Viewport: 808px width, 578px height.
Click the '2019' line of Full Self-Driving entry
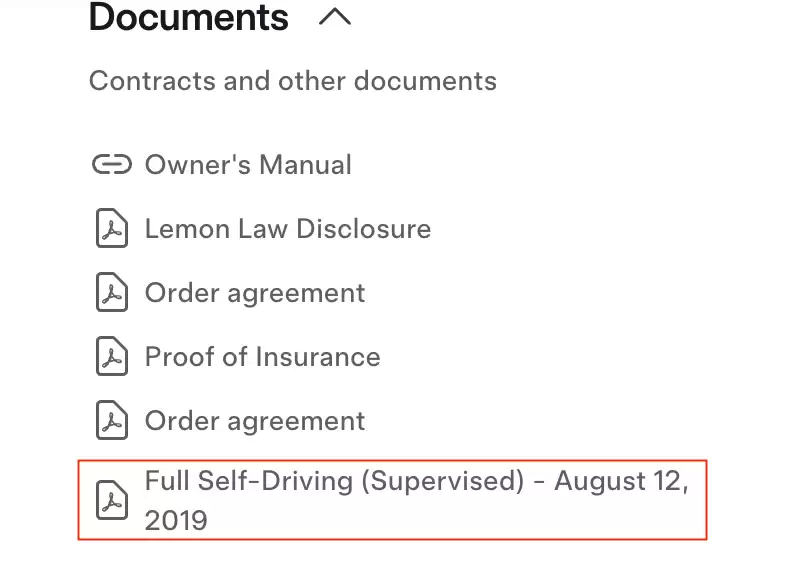point(176,520)
